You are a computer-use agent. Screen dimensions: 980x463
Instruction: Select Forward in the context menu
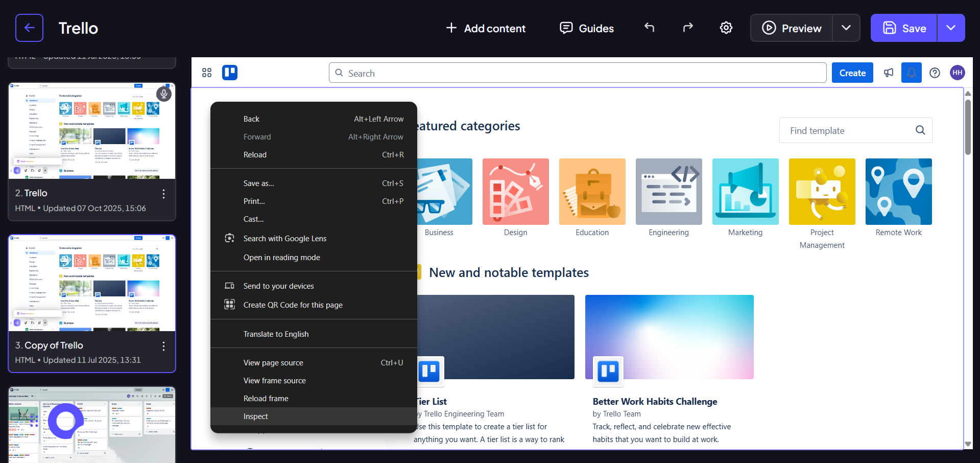[x=314, y=136]
